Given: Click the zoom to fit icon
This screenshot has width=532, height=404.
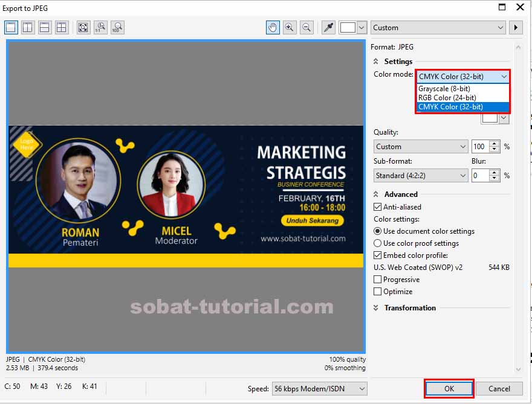Looking at the screenshot, I should [x=83, y=27].
